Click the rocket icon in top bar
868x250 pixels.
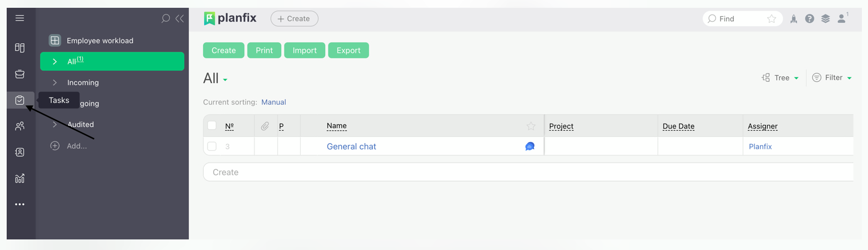click(794, 19)
